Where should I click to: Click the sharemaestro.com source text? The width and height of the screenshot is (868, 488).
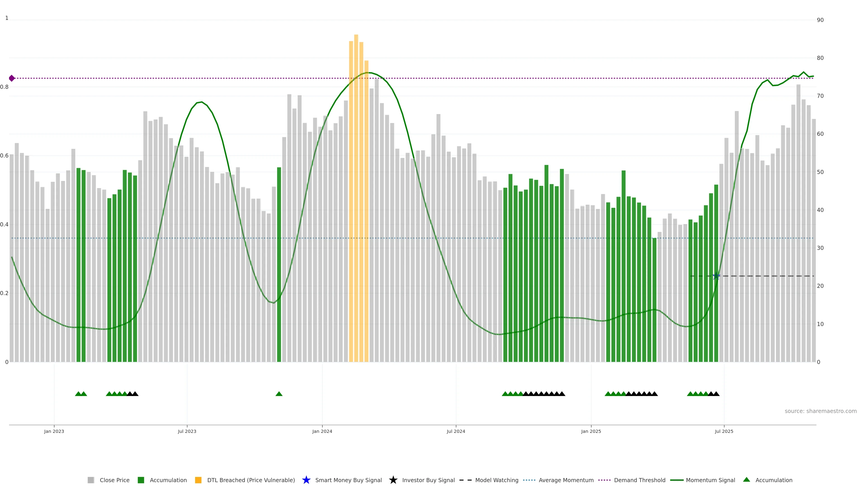(821, 411)
